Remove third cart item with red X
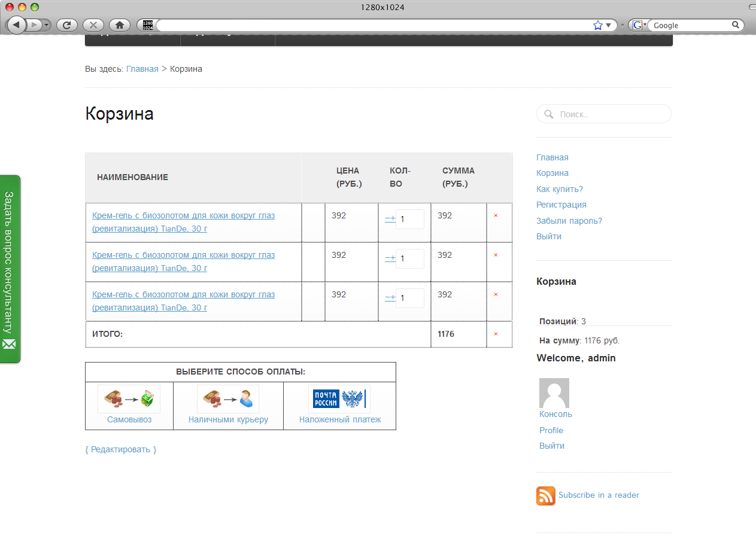 click(496, 294)
